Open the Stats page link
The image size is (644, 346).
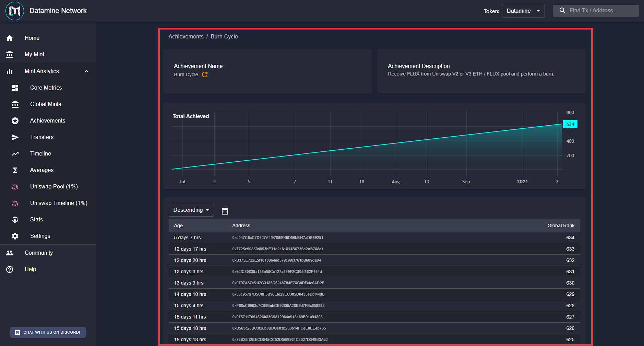click(x=48, y=220)
